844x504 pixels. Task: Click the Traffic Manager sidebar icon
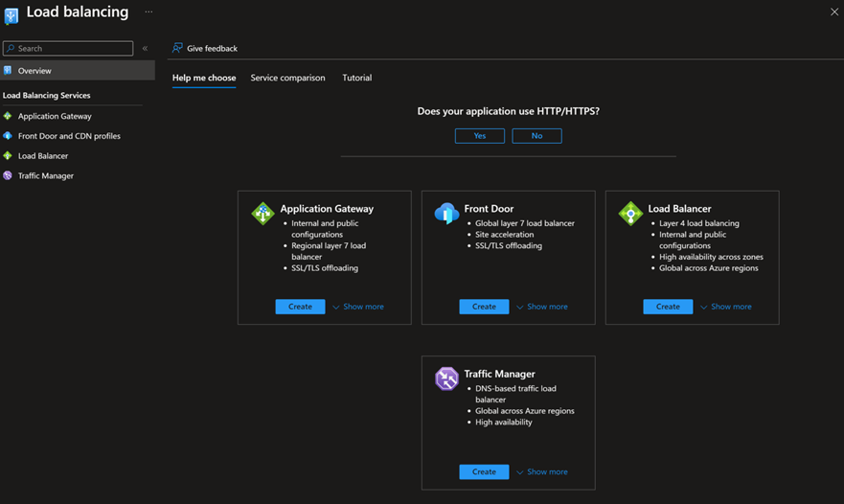coord(8,175)
